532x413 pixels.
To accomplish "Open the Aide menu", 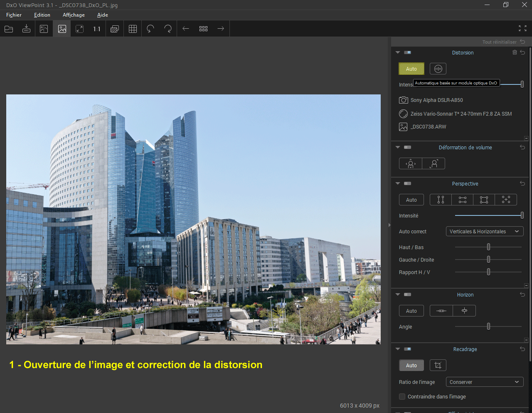I will 103,15.
